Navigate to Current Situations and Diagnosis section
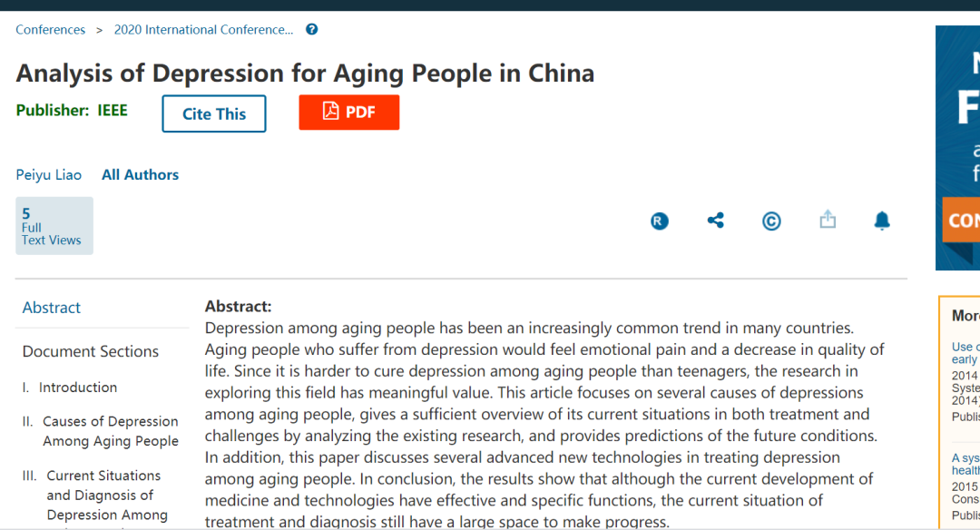The width and height of the screenshot is (980, 530). [103, 496]
